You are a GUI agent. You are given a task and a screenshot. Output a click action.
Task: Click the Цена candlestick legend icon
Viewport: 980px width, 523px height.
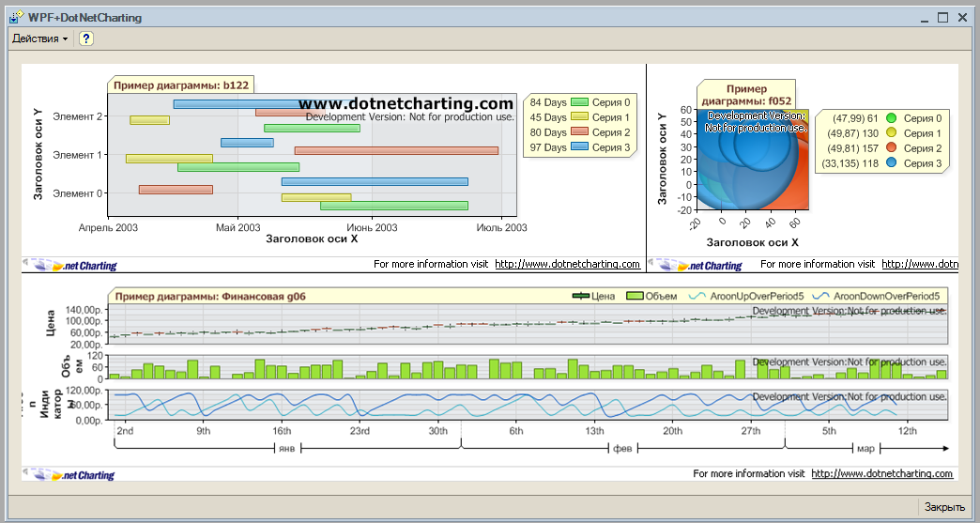tap(581, 296)
